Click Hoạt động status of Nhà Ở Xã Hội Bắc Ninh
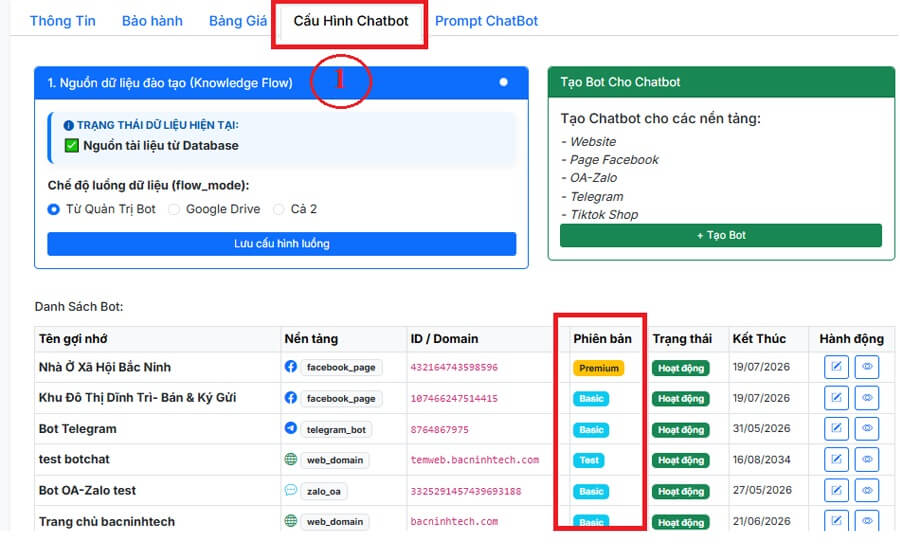This screenshot has height=550, width=900. (681, 368)
